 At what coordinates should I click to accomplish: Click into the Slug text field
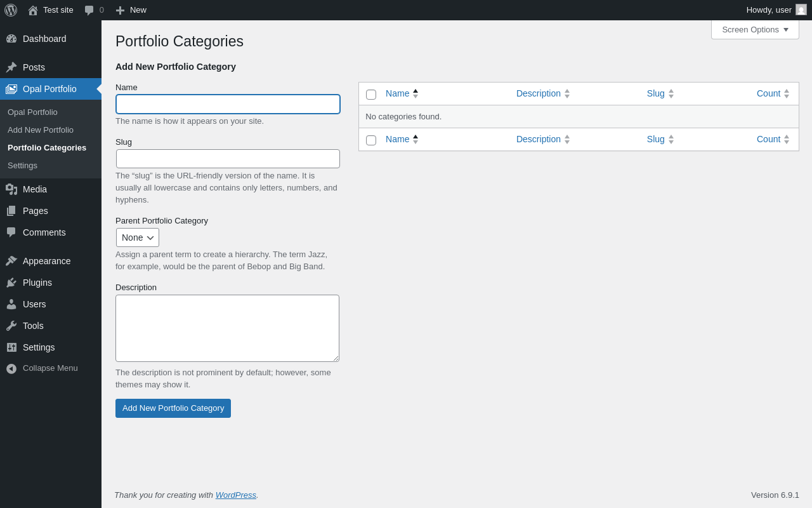pos(228,159)
